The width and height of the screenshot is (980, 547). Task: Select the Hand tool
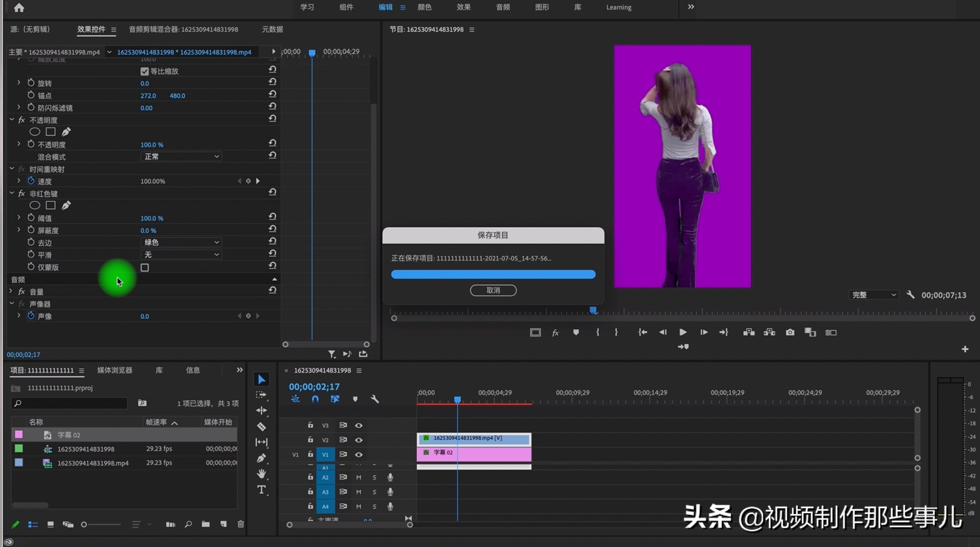[262, 474]
